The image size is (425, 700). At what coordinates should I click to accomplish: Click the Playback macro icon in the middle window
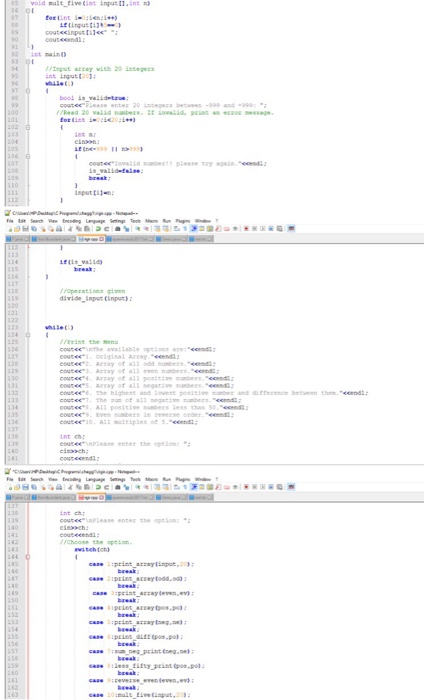(x=262, y=229)
